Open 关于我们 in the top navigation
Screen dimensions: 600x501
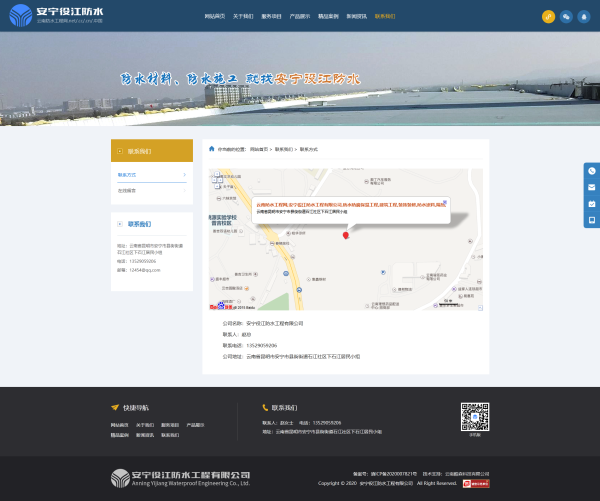(x=243, y=16)
